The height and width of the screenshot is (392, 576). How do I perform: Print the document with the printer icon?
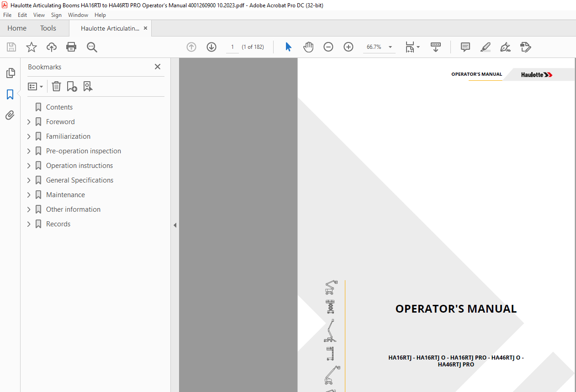click(x=71, y=47)
